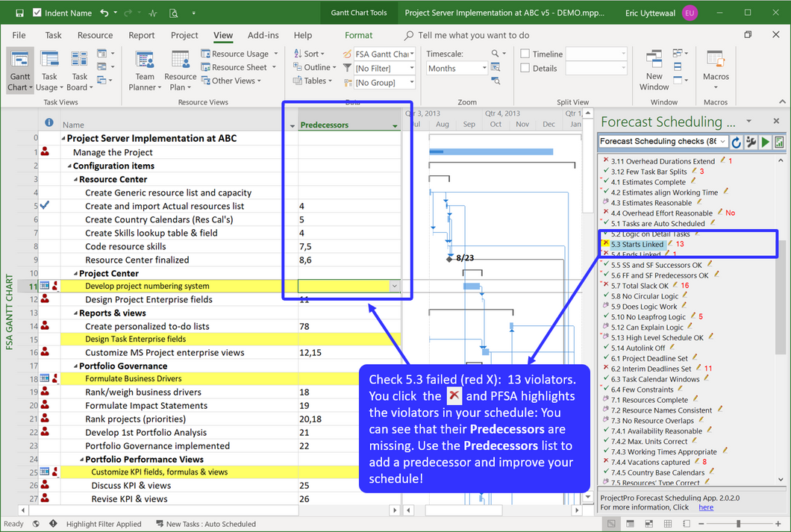Click the Gantt Chart view button
The height and width of the screenshot is (532, 791).
pyautogui.click(x=19, y=70)
